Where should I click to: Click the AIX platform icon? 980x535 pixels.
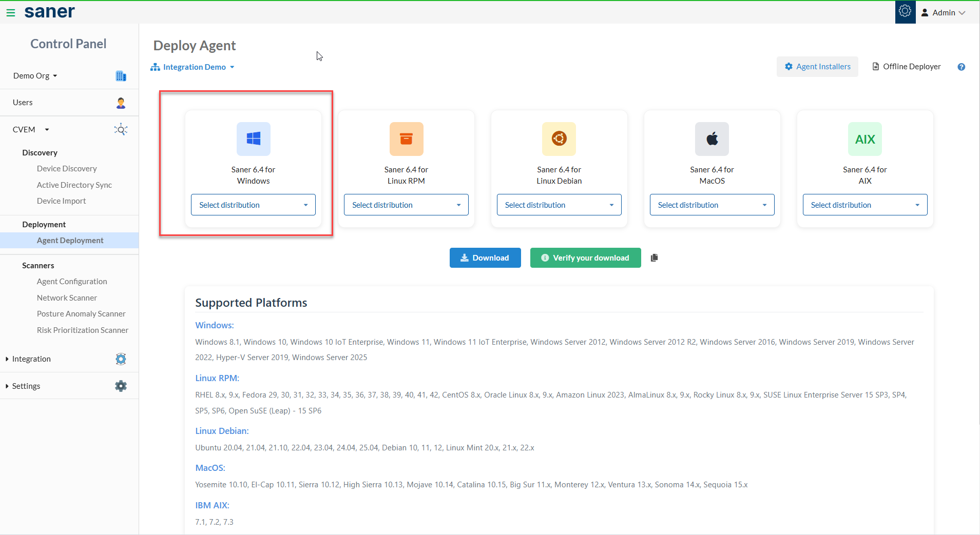pyautogui.click(x=865, y=139)
